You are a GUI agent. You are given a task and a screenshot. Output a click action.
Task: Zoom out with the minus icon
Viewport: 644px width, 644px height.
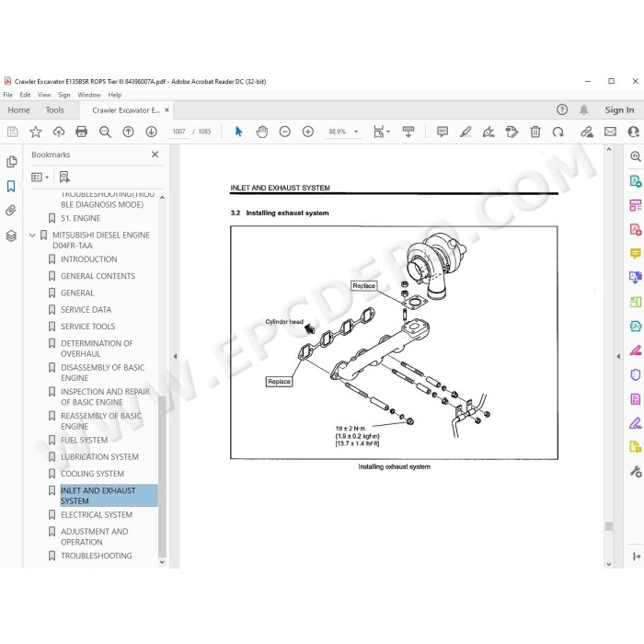click(284, 132)
